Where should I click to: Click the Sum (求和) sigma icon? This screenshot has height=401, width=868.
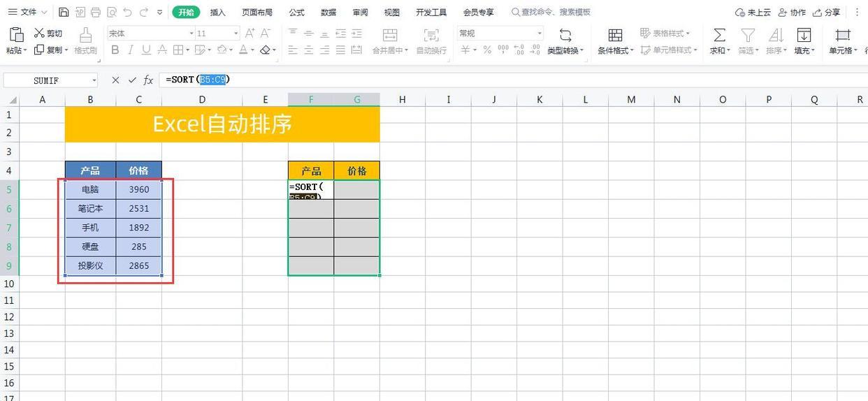(x=719, y=35)
